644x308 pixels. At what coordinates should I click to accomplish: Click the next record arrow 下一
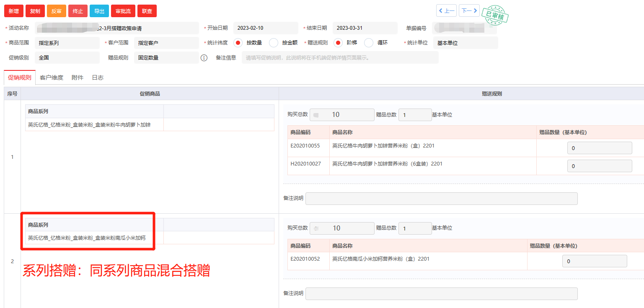[x=469, y=10]
